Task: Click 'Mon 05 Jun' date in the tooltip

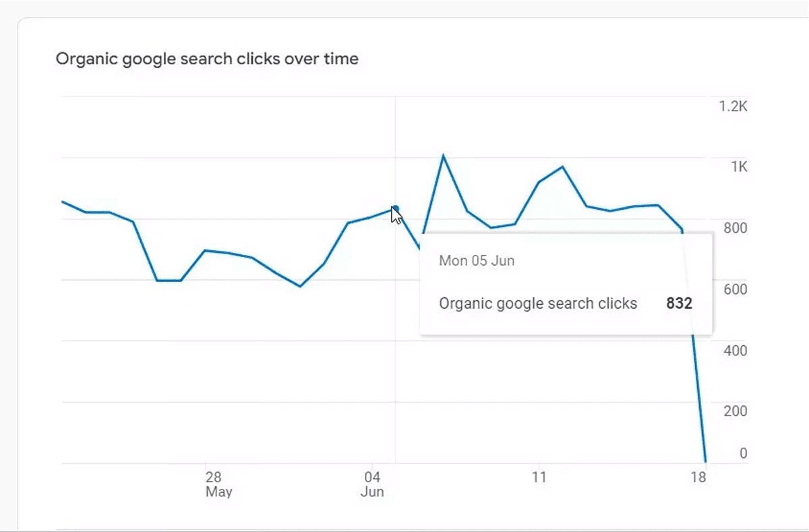Action: click(x=477, y=260)
